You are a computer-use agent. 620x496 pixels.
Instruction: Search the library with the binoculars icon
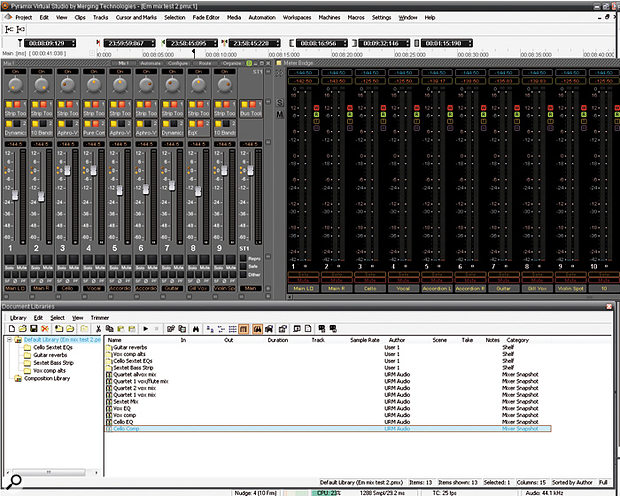click(196, 329)
